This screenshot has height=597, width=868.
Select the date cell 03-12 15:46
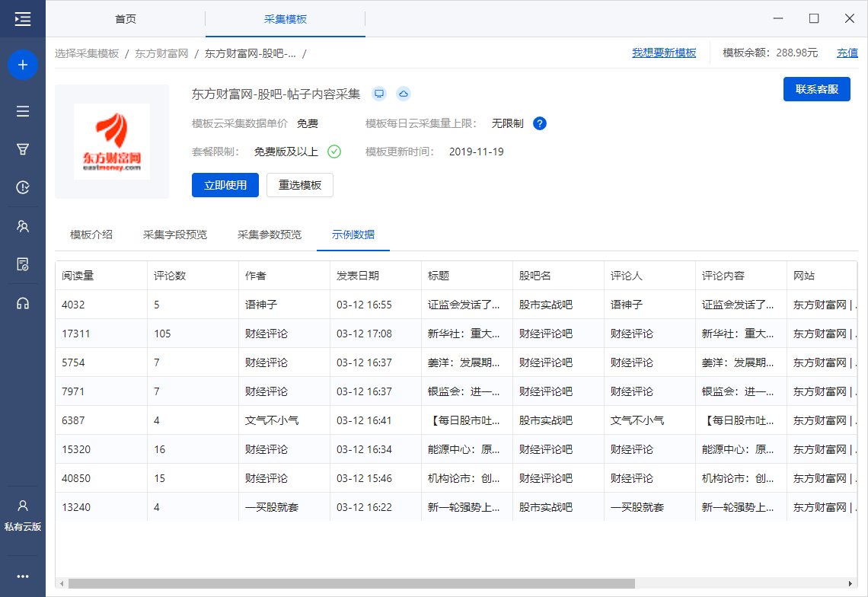click(x=376, y=478)
